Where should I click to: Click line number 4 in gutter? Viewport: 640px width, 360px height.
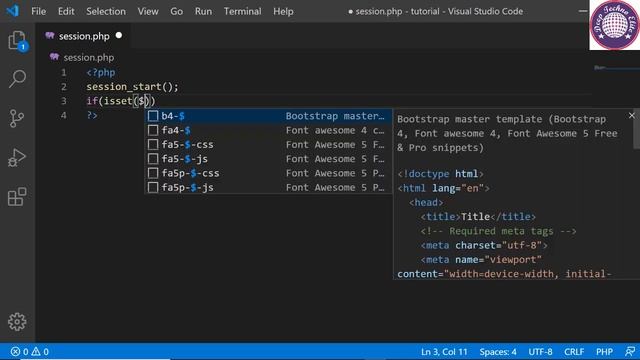point(64,116)
